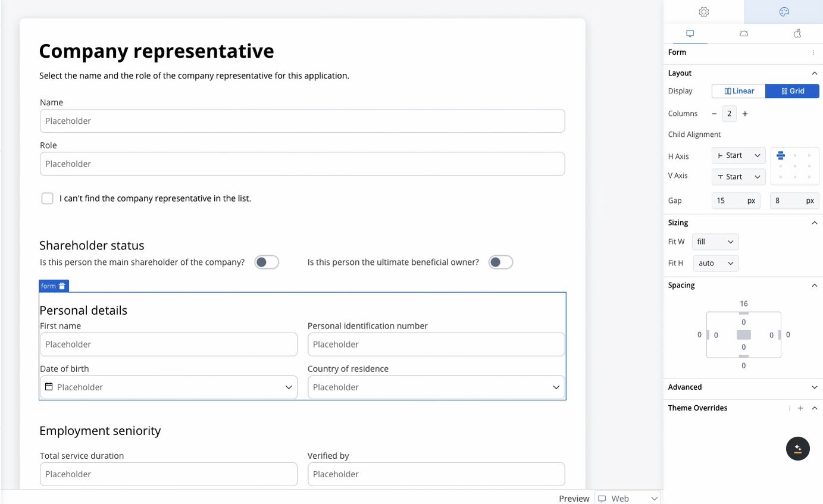Select top-left alignment in the alignment grid
Viewport: 823px width, 504px height.
781,155
